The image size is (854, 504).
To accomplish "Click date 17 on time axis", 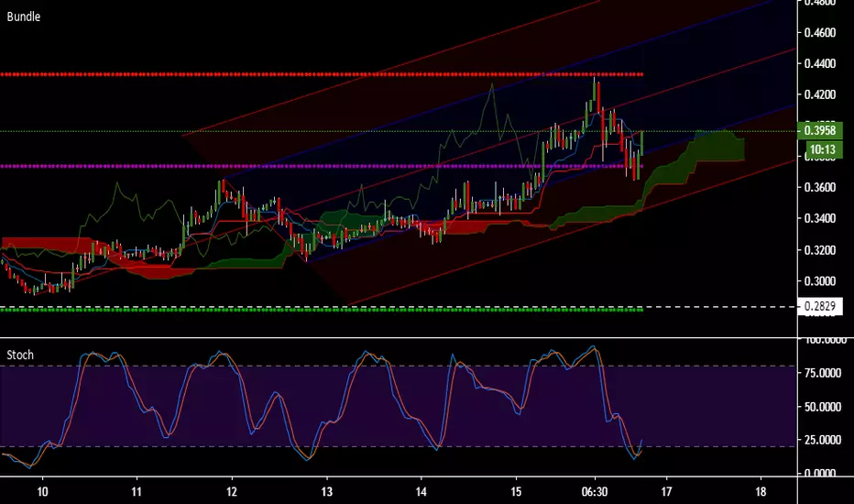I will click(x=666, y=492).
